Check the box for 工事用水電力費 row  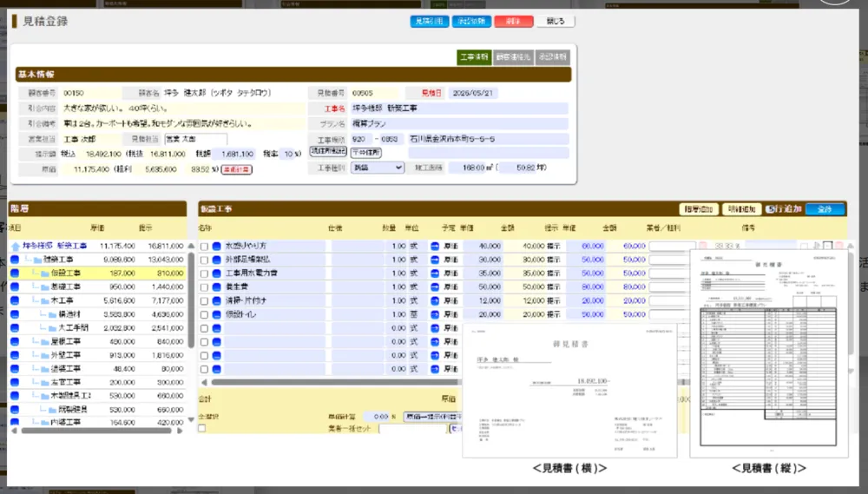[204, 273]
